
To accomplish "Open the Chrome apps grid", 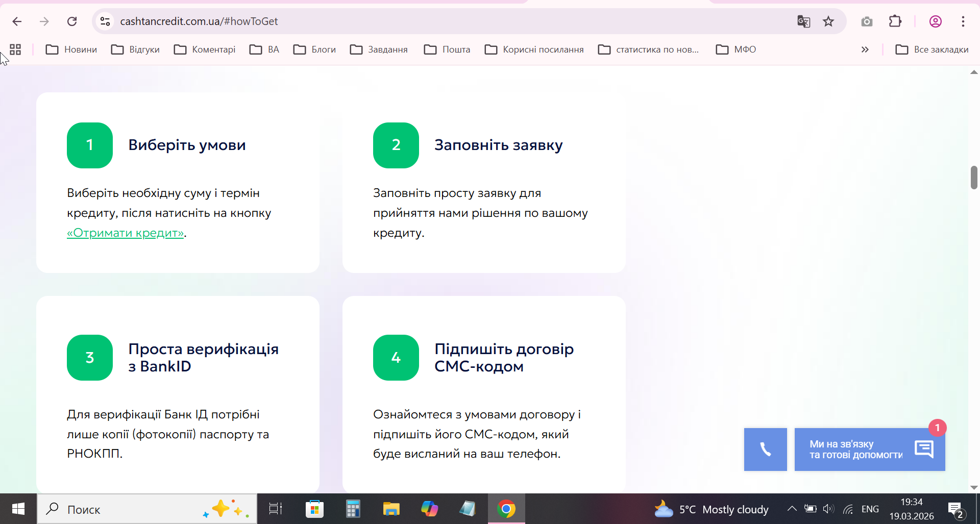I will click(x=15, y=49).
